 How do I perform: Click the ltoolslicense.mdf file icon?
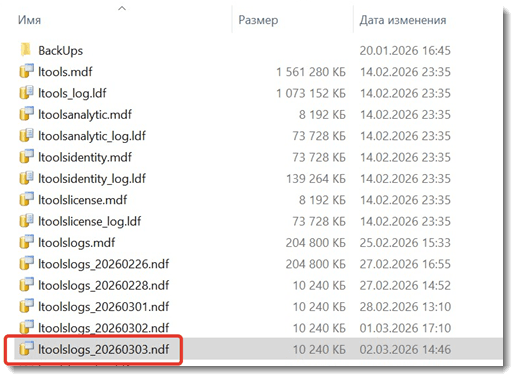(26, 199)
